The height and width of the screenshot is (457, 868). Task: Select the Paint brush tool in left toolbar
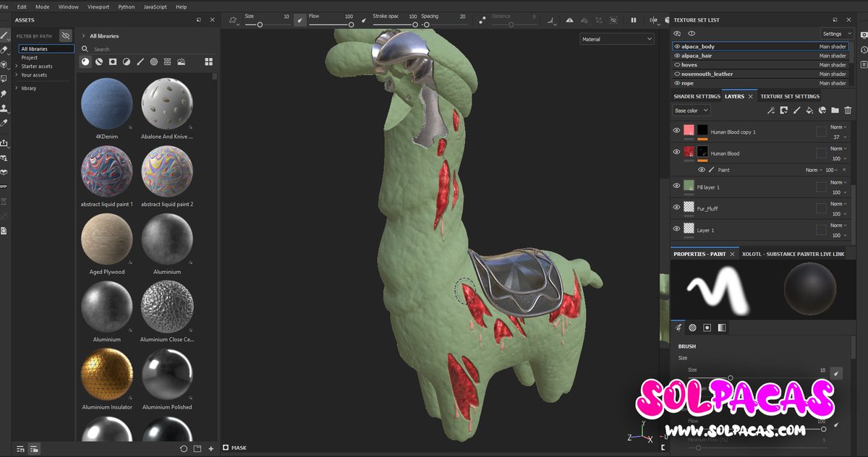pos(4,35)
